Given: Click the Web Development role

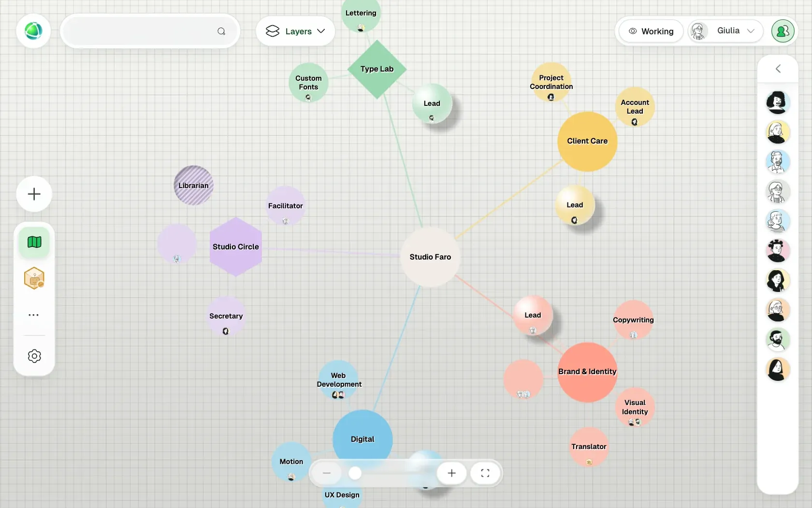Looking at the screenshot, I should [x=338, y=380].
